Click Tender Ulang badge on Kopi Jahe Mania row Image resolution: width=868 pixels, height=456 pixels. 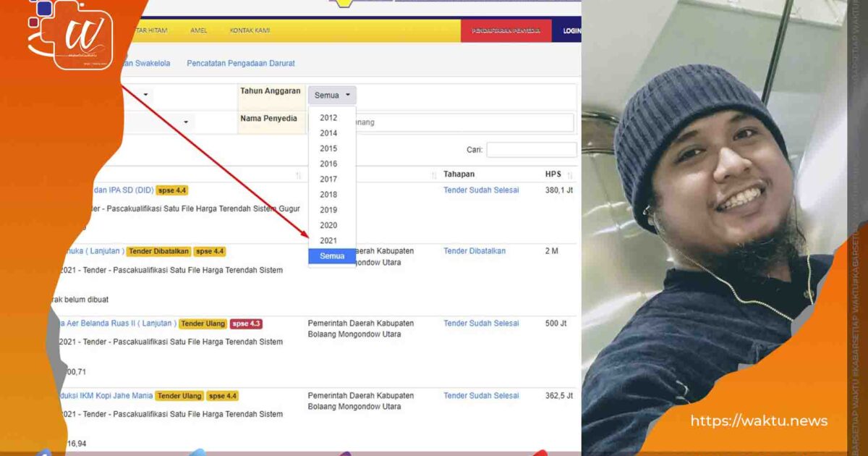click(179, 396)
